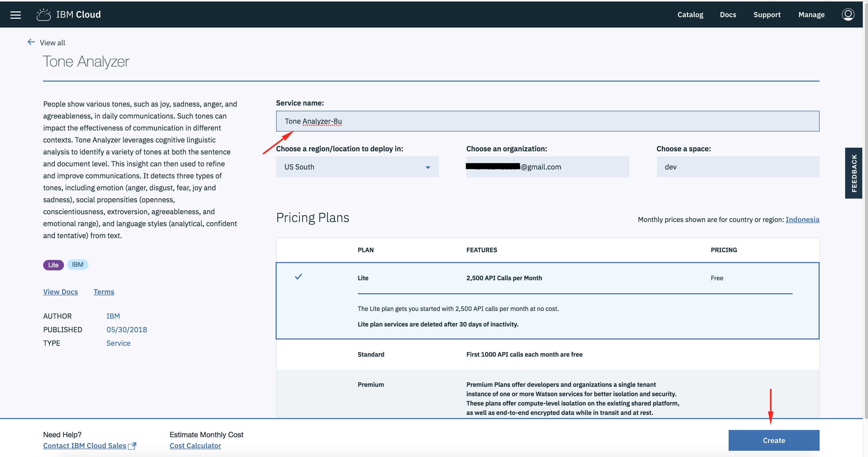Click the Tone Analyzer page heading

86,62
